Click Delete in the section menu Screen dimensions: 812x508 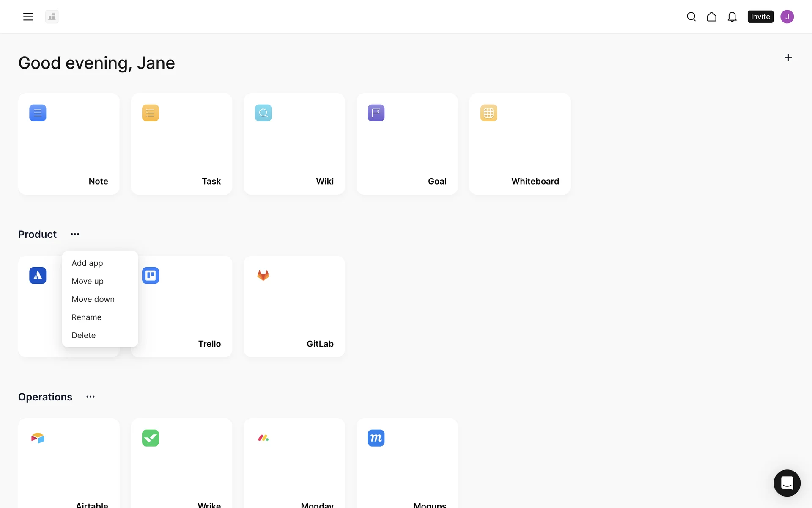tap(84, 335)
